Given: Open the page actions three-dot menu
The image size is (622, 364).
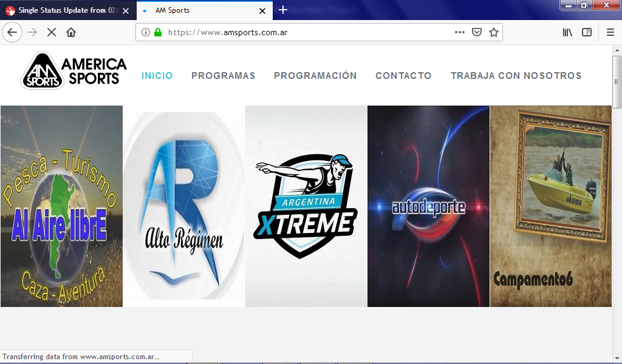Looking at the screenshot, I should click(459, 32).
